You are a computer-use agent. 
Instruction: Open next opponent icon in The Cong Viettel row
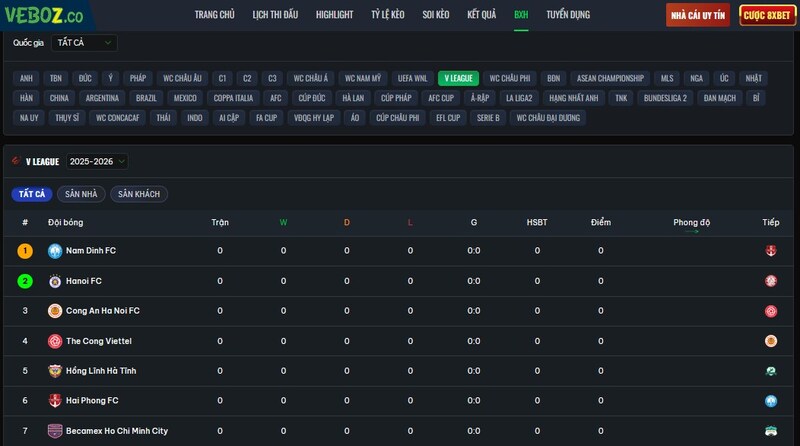(770, 341)
